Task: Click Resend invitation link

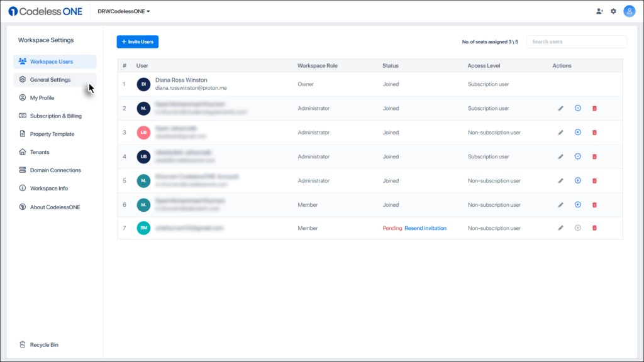Action: tap(426, 228)
